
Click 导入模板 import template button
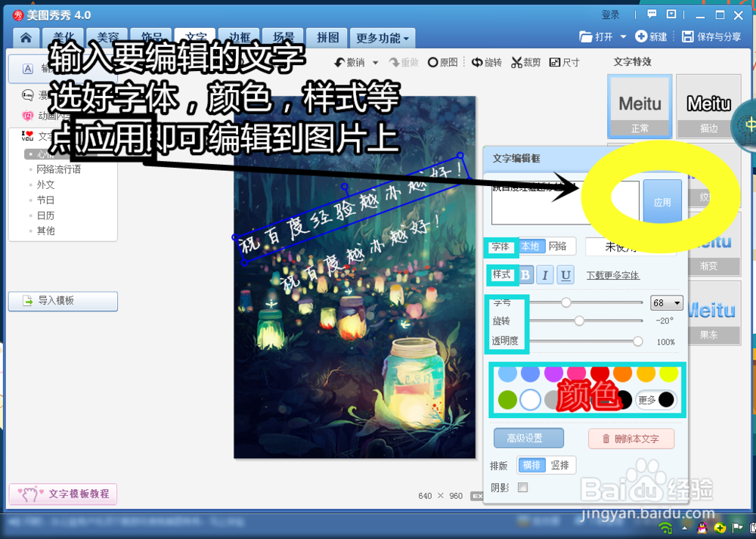(63, 301)
